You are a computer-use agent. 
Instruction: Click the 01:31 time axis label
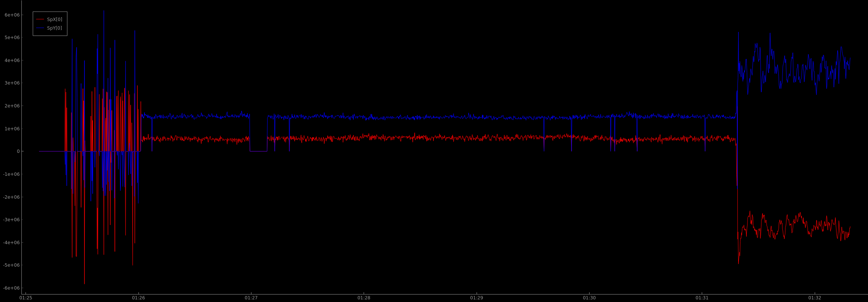pos(702,298)
